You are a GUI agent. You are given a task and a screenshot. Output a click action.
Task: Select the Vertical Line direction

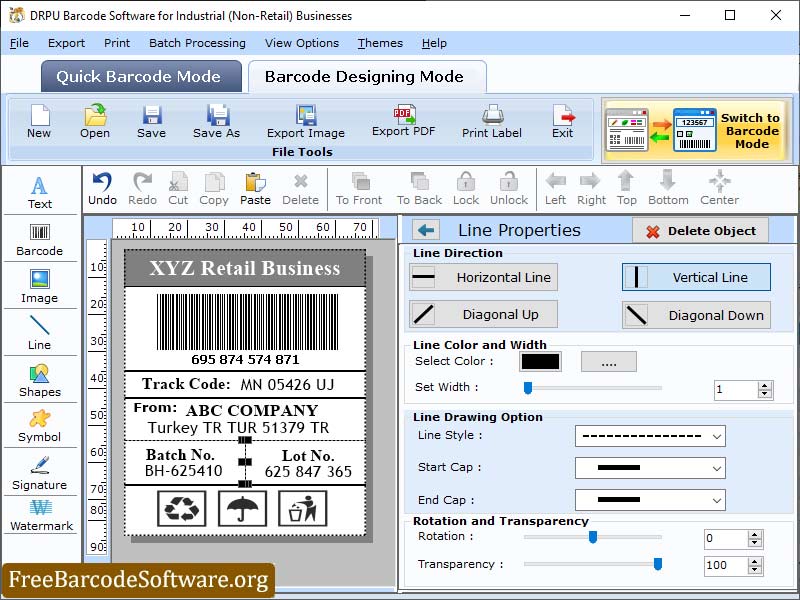pos(695,277)
